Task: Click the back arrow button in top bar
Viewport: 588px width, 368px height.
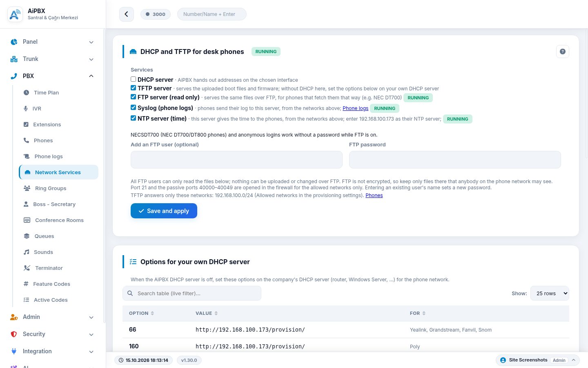Action: [x=127, y=14]
